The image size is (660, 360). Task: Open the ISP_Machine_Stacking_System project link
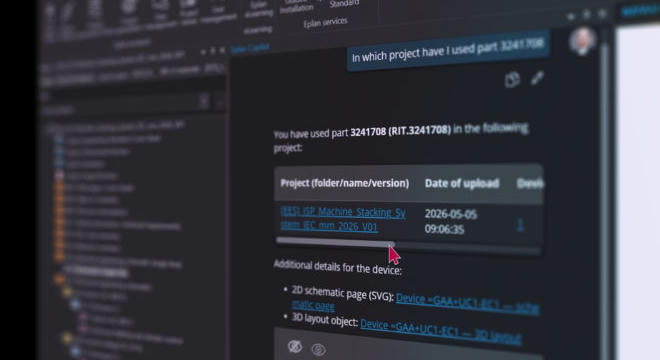343,219
